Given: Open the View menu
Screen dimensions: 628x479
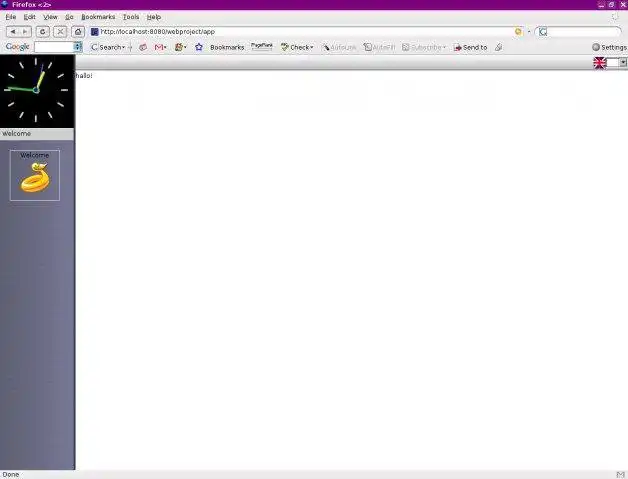Looking at the screenshot, I should click(50, 17).
